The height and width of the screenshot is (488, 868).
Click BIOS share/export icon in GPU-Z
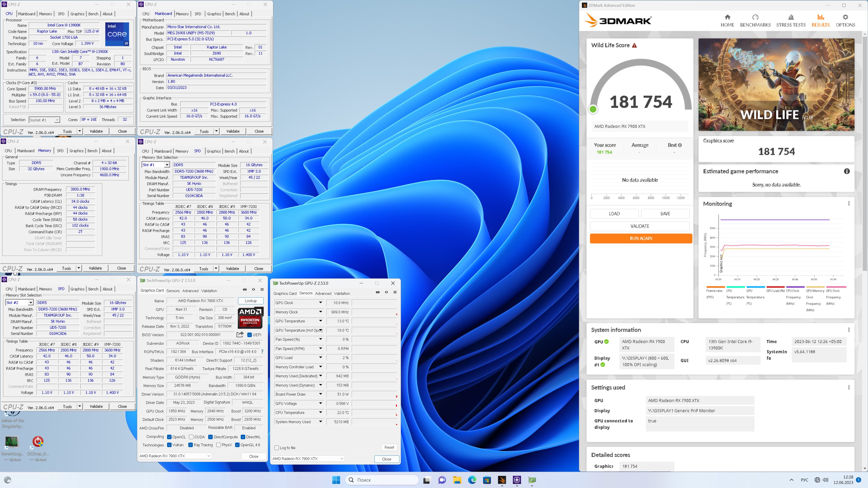[x=240, y=334]
